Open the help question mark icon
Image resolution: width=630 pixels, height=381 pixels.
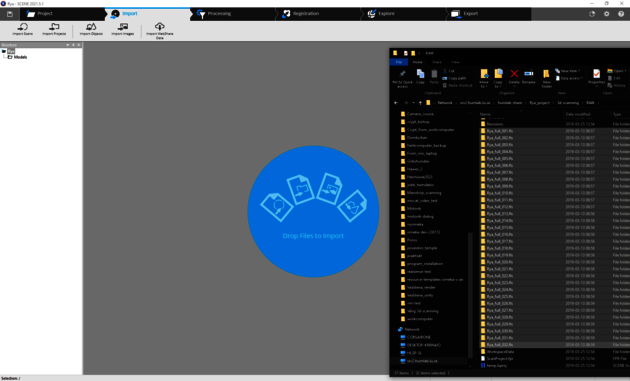pyautogui.click(x=621, y=14)
